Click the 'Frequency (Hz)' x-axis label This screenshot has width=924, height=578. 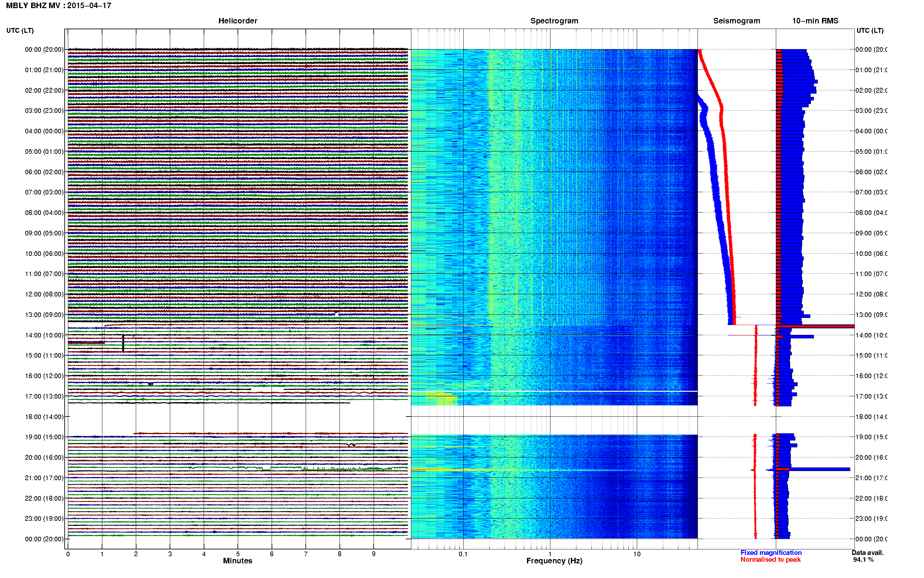click(x=554, y=561)
